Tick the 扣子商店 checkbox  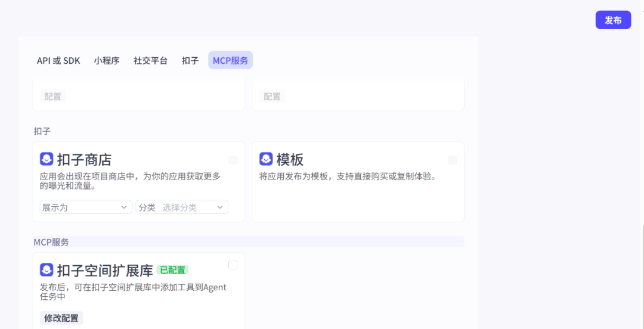pos(233,160)
